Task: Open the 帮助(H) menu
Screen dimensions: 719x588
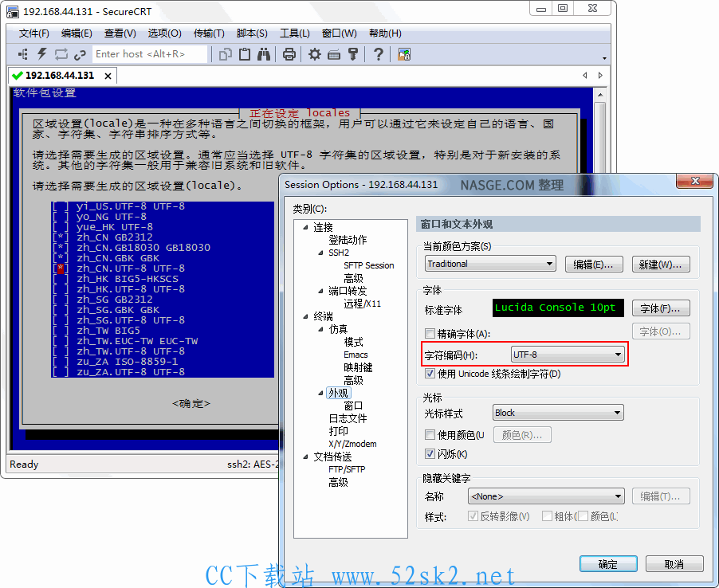Action: 385,33
